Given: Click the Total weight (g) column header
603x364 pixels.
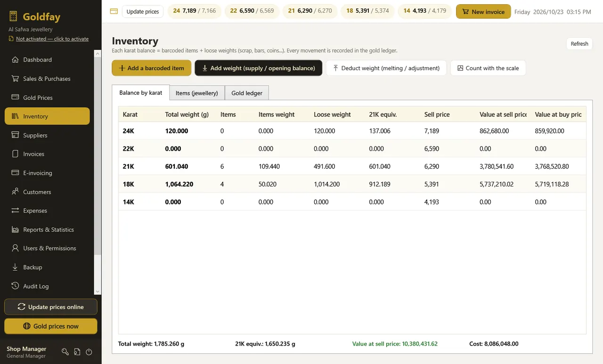Looking at the screenshot, I should pos(187,114).
